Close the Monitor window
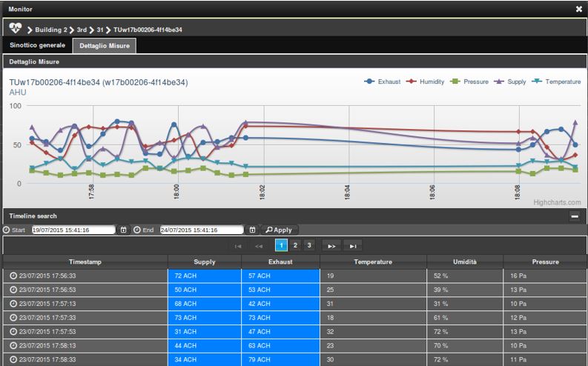The width and height of the screenshot is (588, 366). pos(579,9)
